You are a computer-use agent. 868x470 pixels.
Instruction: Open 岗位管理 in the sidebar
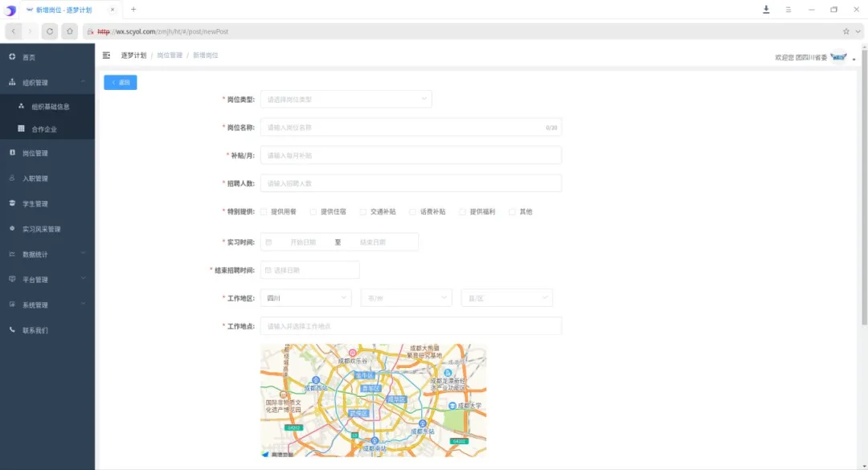(x=35, y=153)
